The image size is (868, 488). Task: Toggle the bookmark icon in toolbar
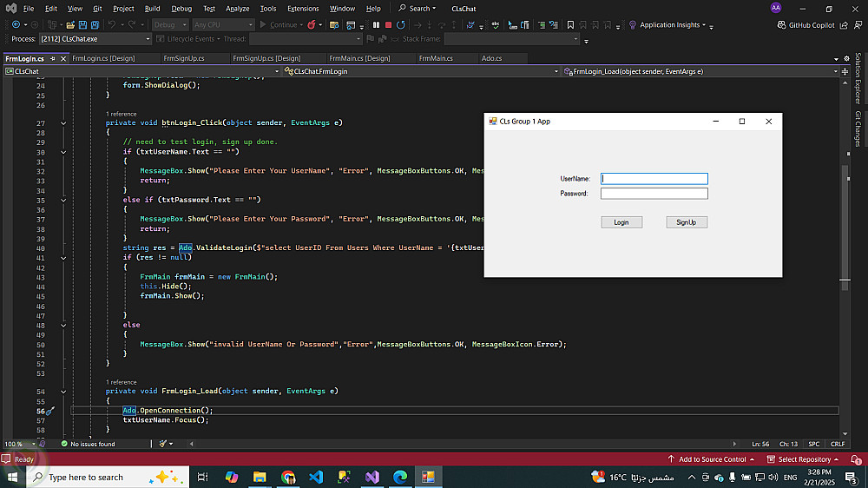(570, 25)
